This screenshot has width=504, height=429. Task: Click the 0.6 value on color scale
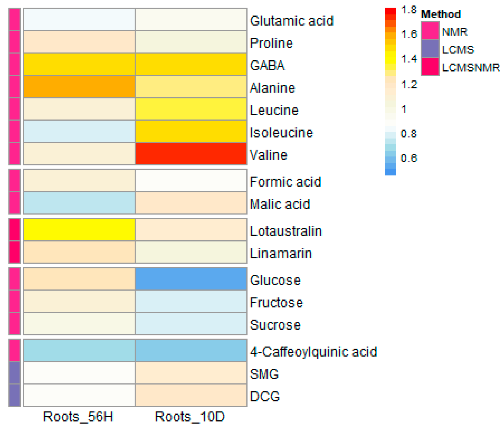click(x=409, y=158)
